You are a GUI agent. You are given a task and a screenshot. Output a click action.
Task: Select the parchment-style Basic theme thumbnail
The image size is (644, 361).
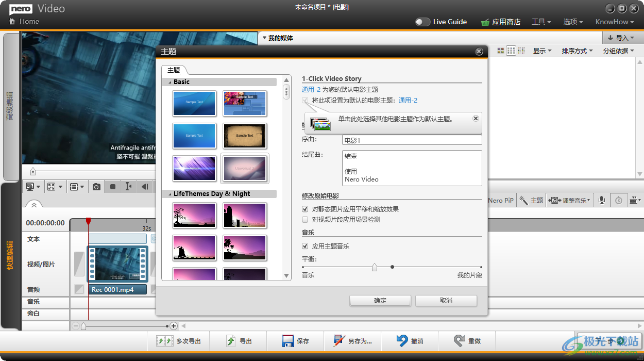coord(245,136)
